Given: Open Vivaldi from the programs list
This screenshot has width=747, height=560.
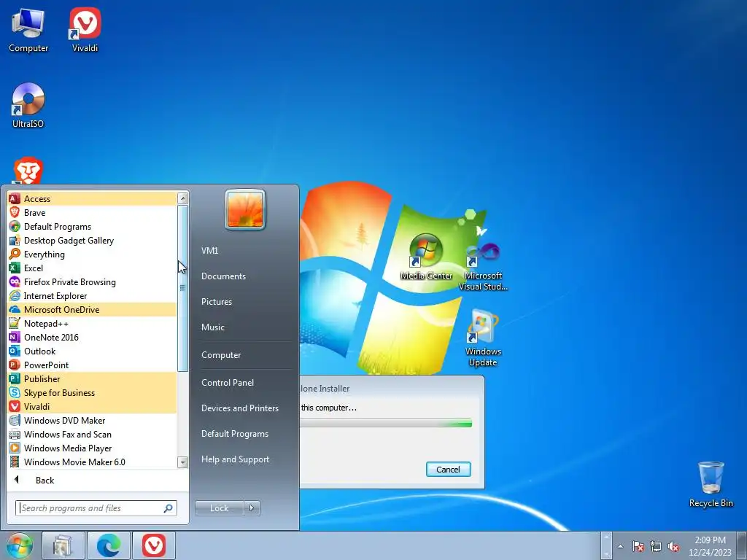Looking at the screenshot, I should coord(91,406).
